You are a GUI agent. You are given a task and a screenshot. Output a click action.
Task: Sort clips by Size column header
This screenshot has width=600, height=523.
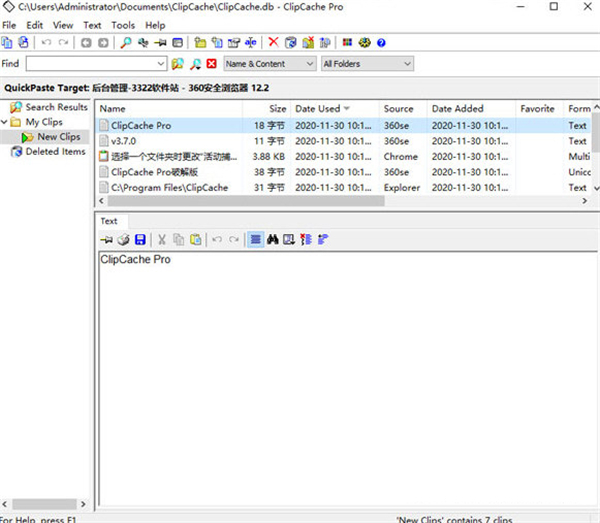pyautogui.click(x=277, y=108)
